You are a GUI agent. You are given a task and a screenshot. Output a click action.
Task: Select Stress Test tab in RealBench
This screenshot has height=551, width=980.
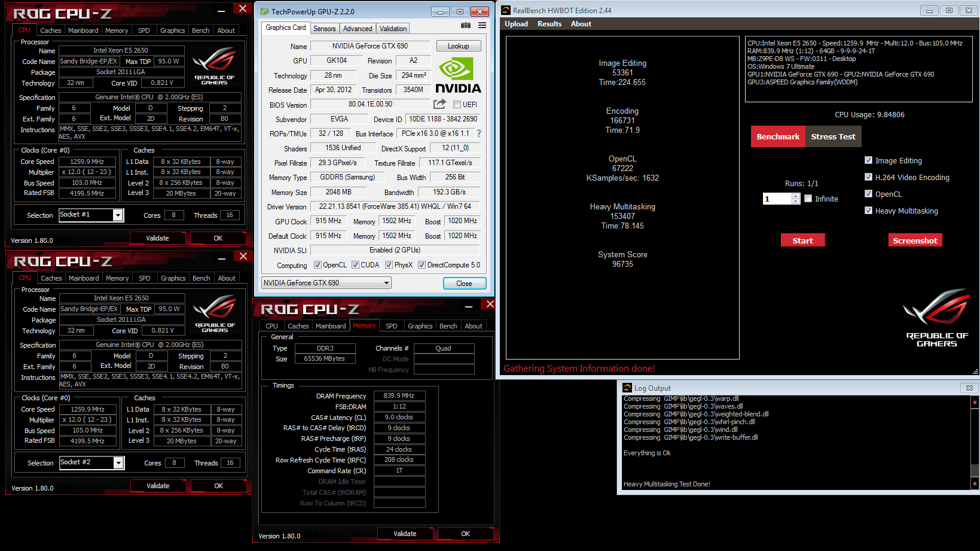click(x=833, y=136)
